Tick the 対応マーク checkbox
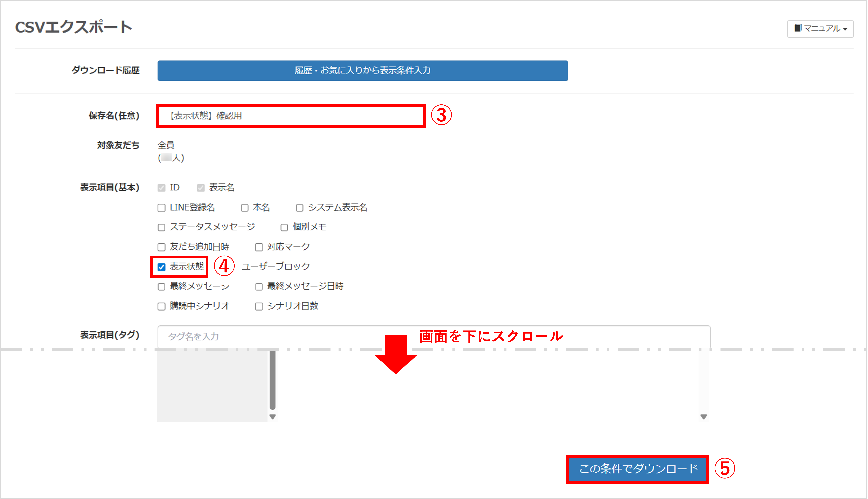The image size is (868, 499). coord(259,247)
